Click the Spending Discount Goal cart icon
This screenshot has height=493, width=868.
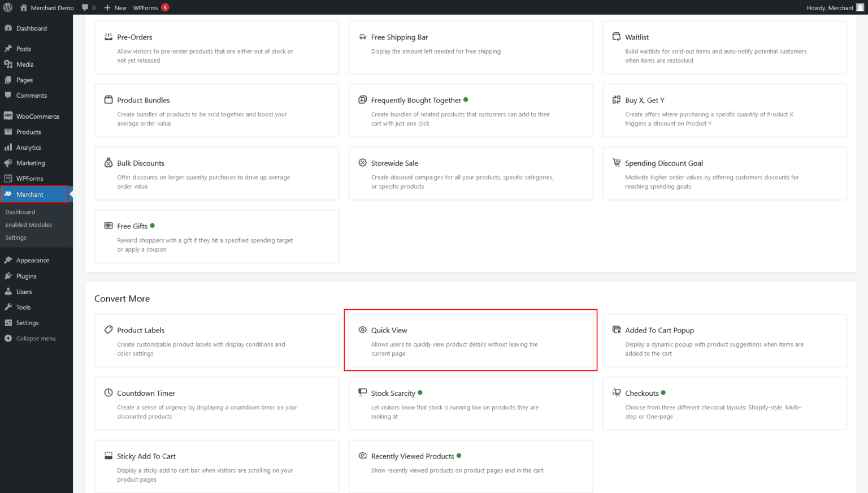617,163
